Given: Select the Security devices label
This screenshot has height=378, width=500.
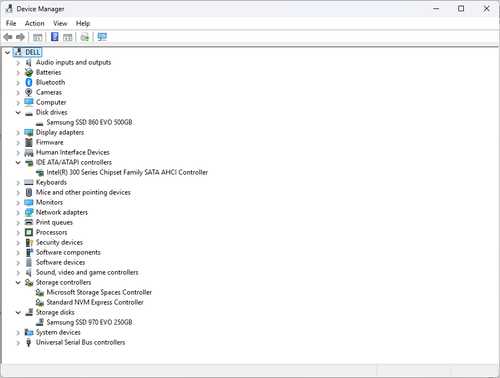Looking at the screenshot, I should [x=59, y=242].
